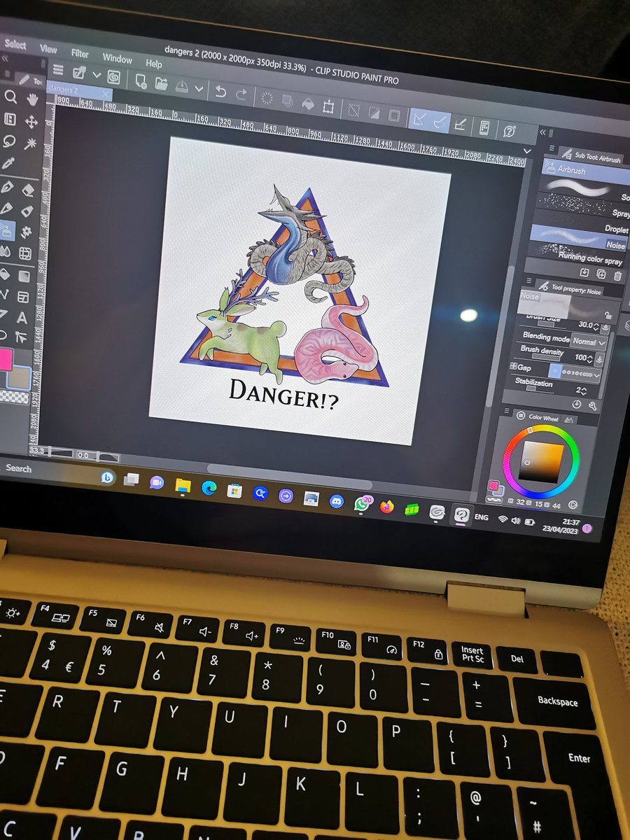
Task: Create a new canvas from command bar
Action: click(140, 80)
